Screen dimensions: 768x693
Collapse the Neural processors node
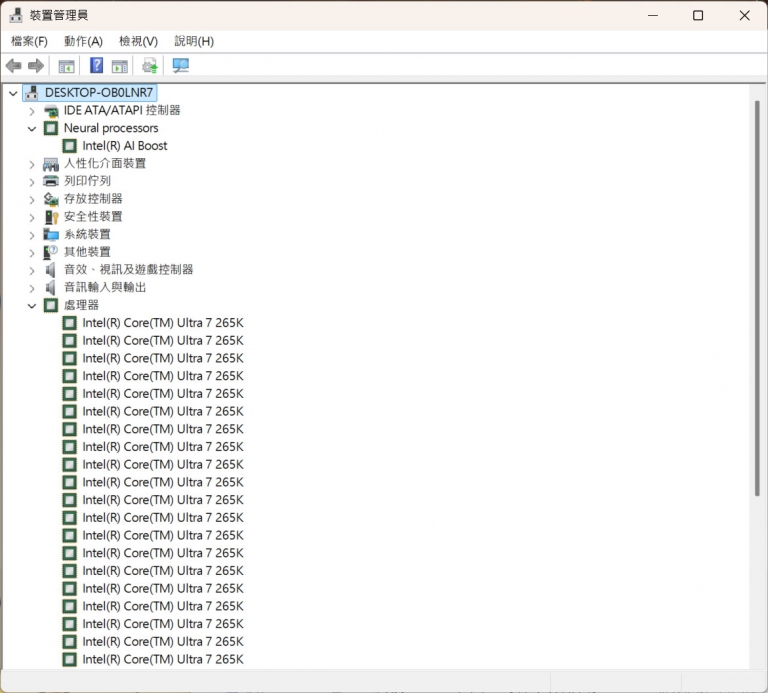(x=32, y=129)
